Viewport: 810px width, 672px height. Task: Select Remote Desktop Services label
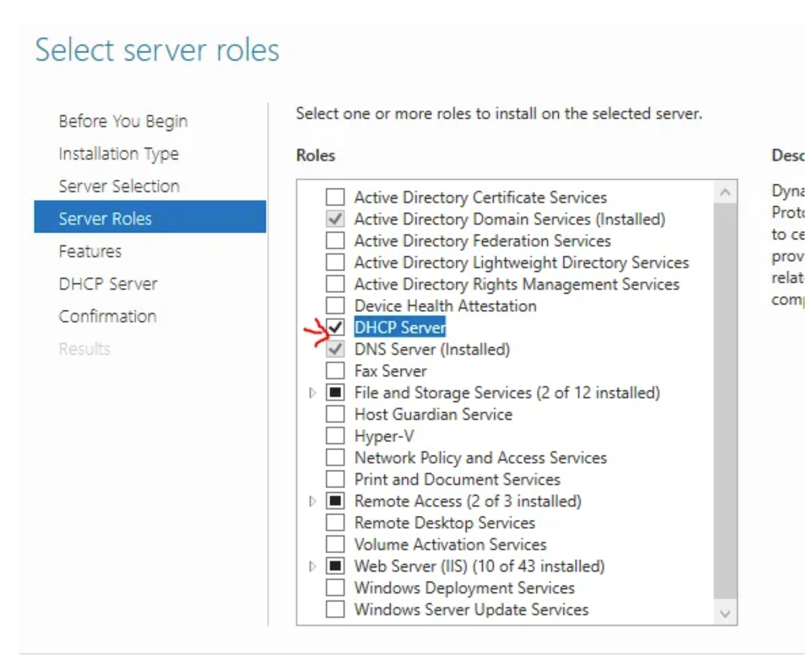(445, 523)
